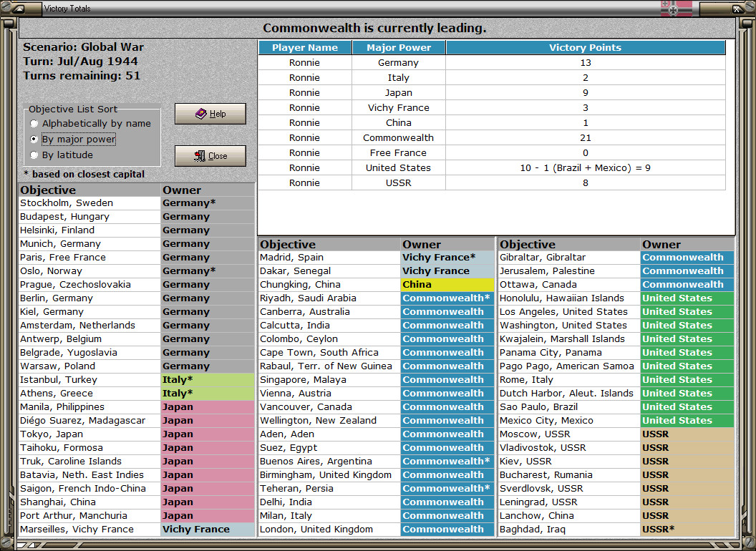756x551 pixels.
Task: Click Japan owner cell for Manila, Philippines
Action: [x=208, y=407]
